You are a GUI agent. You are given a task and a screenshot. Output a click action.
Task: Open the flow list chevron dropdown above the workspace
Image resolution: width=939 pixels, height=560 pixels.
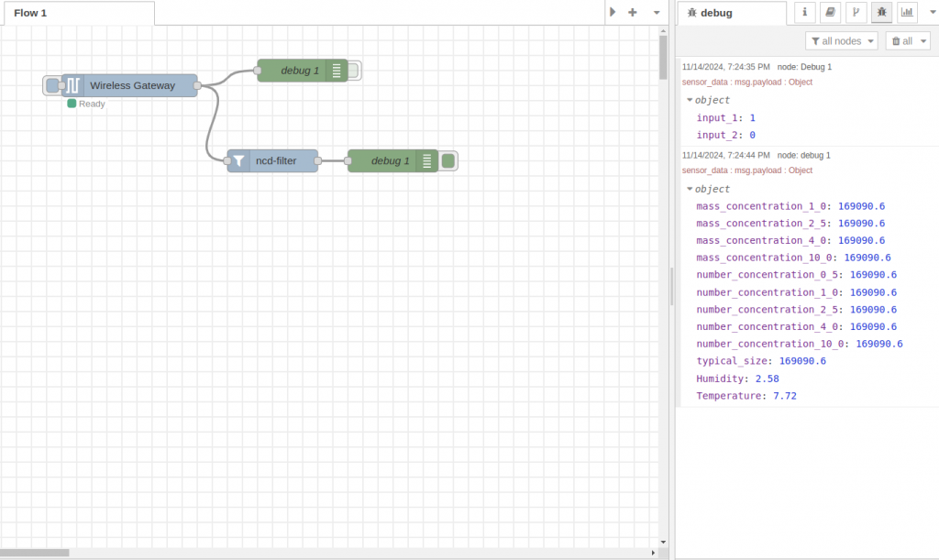[657, 12]
